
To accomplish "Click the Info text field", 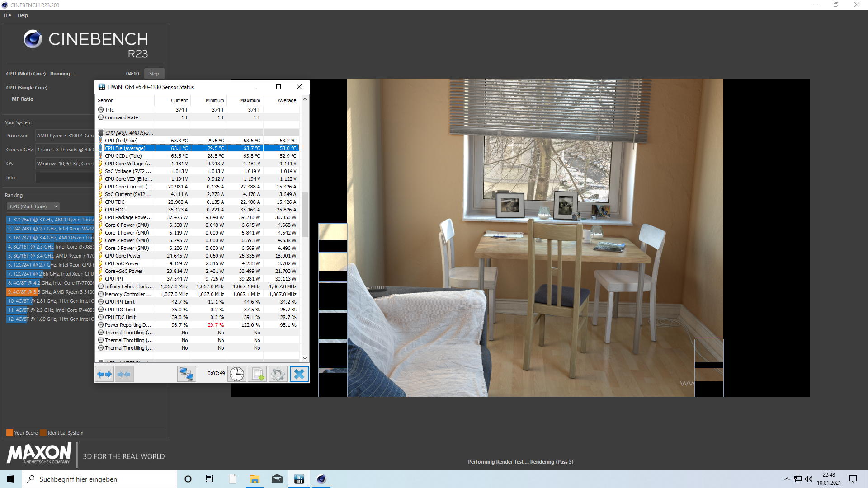I will pyautogui.click(x=64, y=178).
